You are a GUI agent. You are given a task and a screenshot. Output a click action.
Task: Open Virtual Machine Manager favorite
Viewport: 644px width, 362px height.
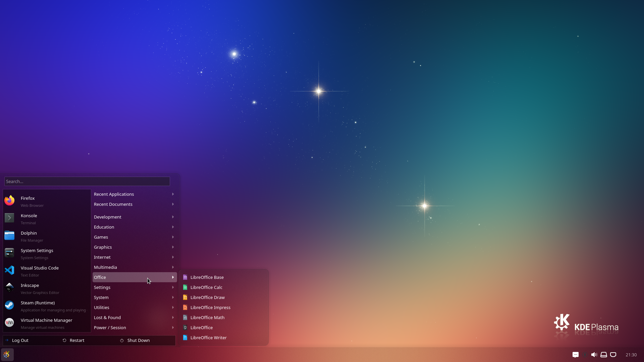(47, 323)
